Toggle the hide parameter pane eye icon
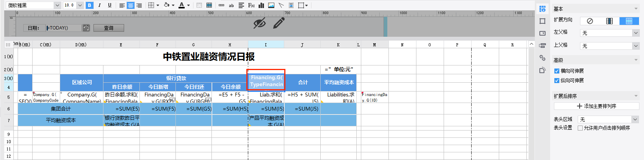The image size is (644, 160). click(x=259, y=23)
